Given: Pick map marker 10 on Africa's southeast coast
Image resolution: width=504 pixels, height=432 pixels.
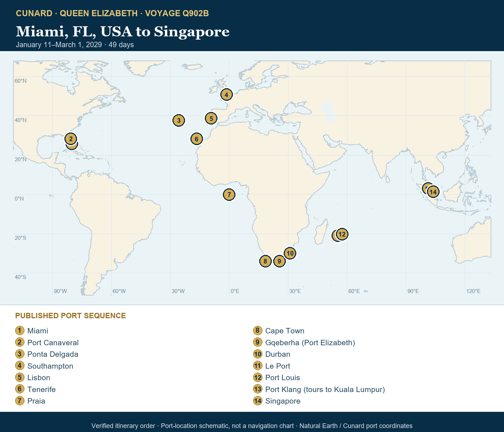Looking at the screenshot, I should click(290, 253).
